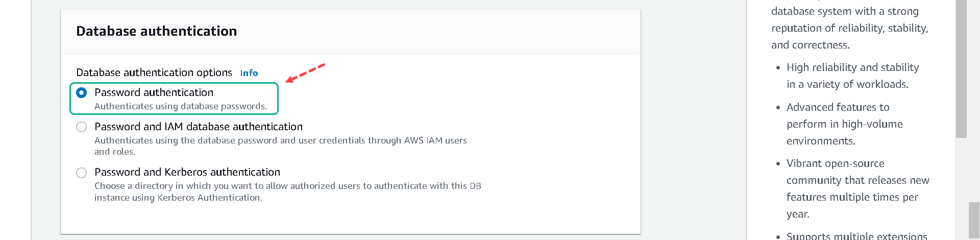
Task: Click 'Supports multiple extensions' bullet text
Action: click(x=857, y=235)
